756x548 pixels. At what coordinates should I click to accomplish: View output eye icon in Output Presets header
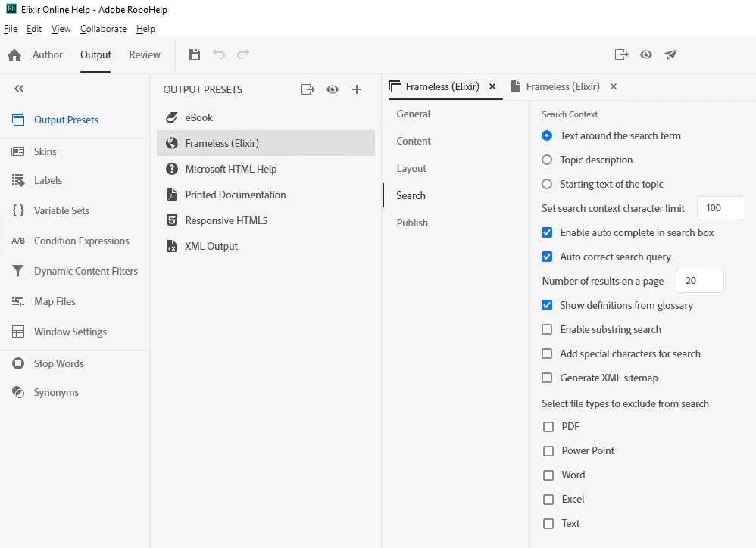coord(333,89)
